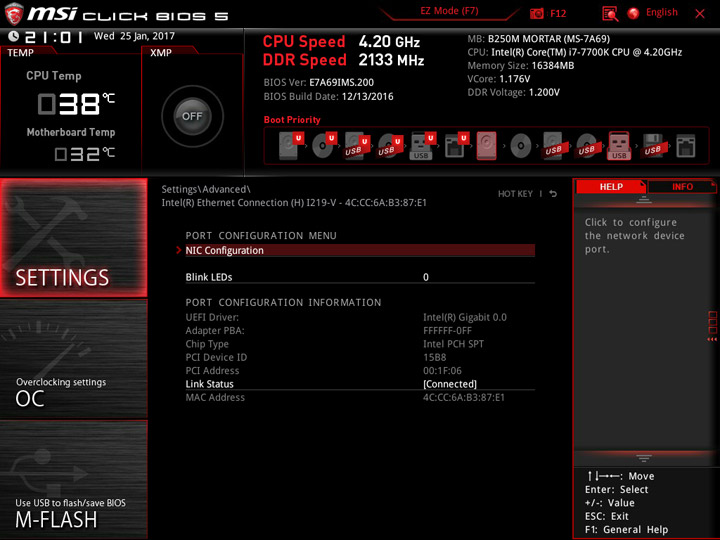Click the CPU Temp 38°C reading
The width and height of the screenshot is (720, 540).
tap(76, 104)
